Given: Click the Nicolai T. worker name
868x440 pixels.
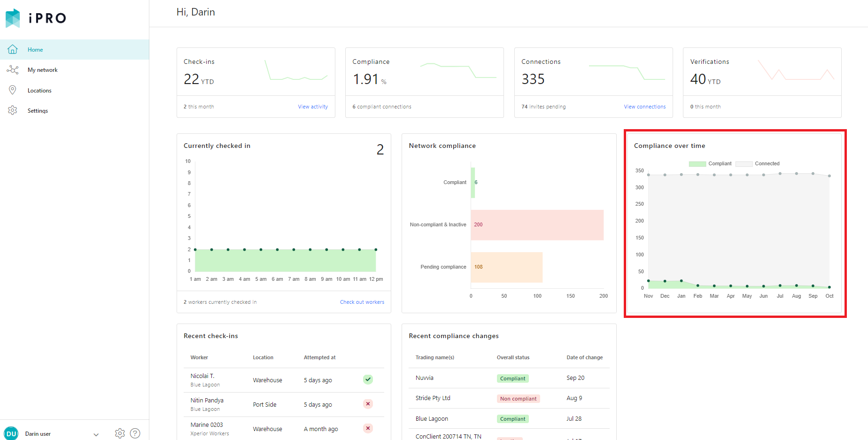Looking at the screenshot, I should [x=202, y=376].
